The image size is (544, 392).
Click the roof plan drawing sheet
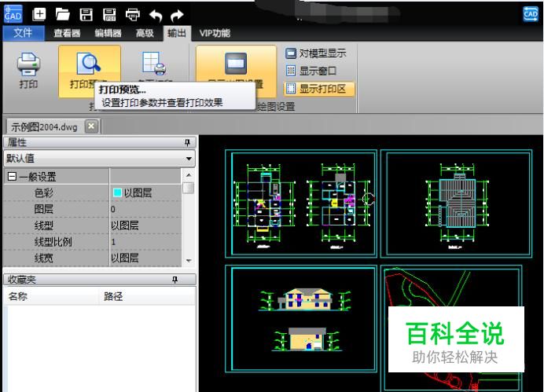click(x=457, y=203)
